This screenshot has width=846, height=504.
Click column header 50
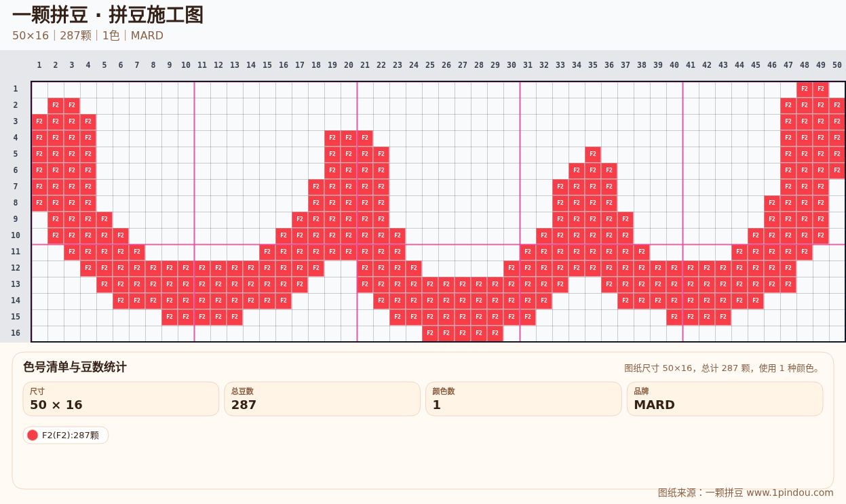coord(837,65)
